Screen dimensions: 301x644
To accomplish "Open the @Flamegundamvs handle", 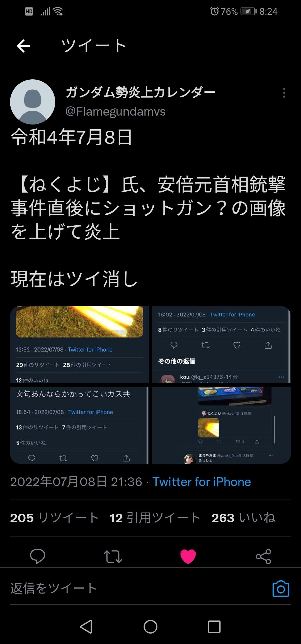I will tap(115, 111).
